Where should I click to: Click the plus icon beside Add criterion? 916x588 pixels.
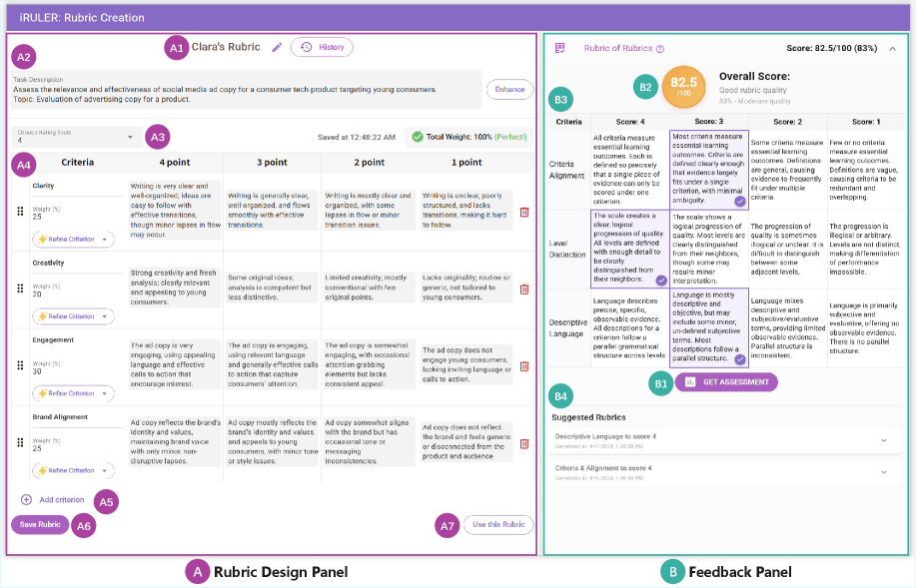(x=26, y=500)
